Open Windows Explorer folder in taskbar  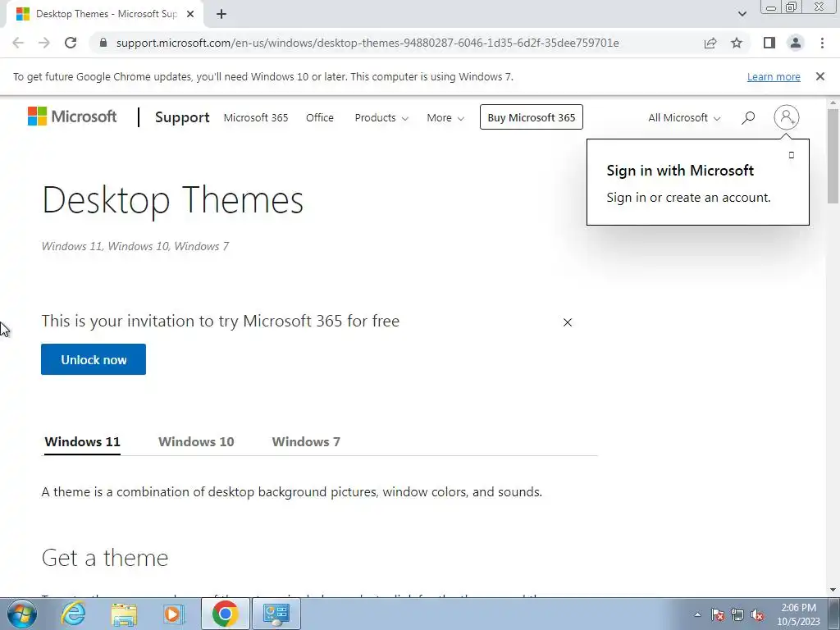(124, 614)
